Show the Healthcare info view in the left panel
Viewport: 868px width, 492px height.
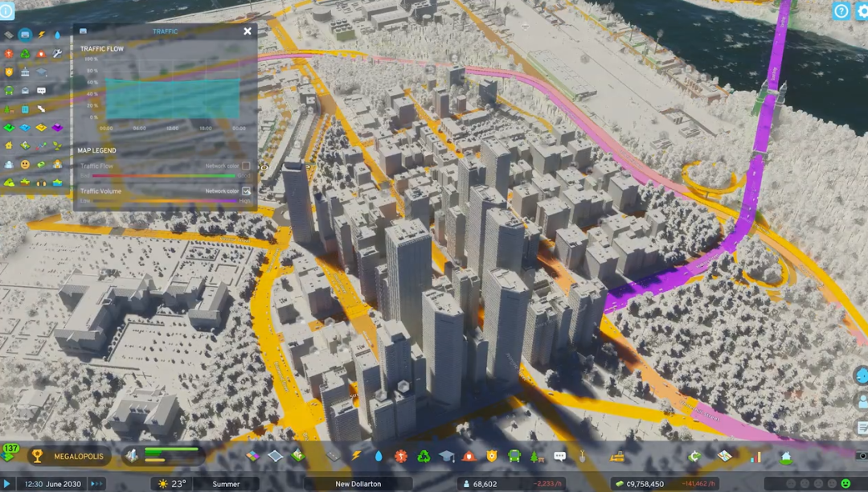click(x=9, y=54)
